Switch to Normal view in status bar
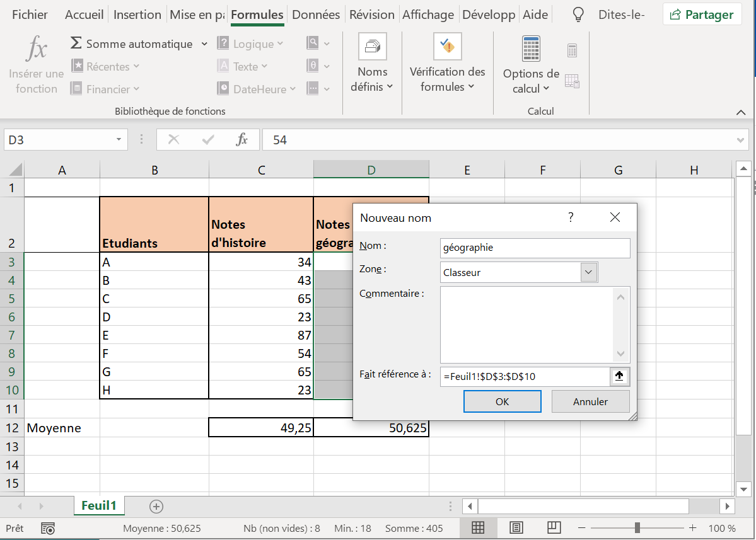This screenshot has height=540, width=756. (478, 528)
